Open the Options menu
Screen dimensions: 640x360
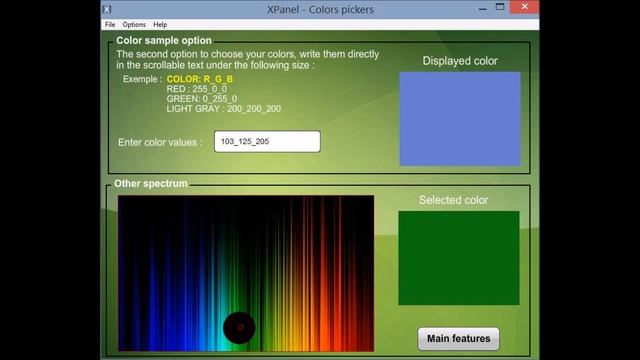pos(134,24)
